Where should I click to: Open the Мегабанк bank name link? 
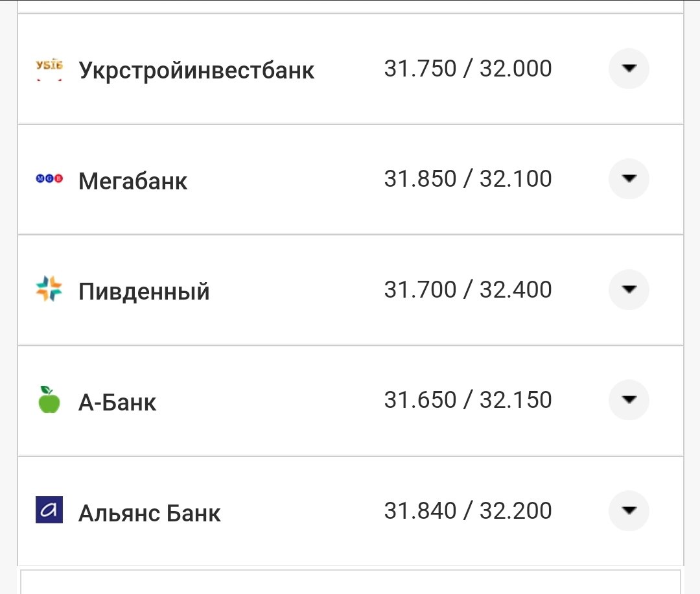tap(133, 181)
